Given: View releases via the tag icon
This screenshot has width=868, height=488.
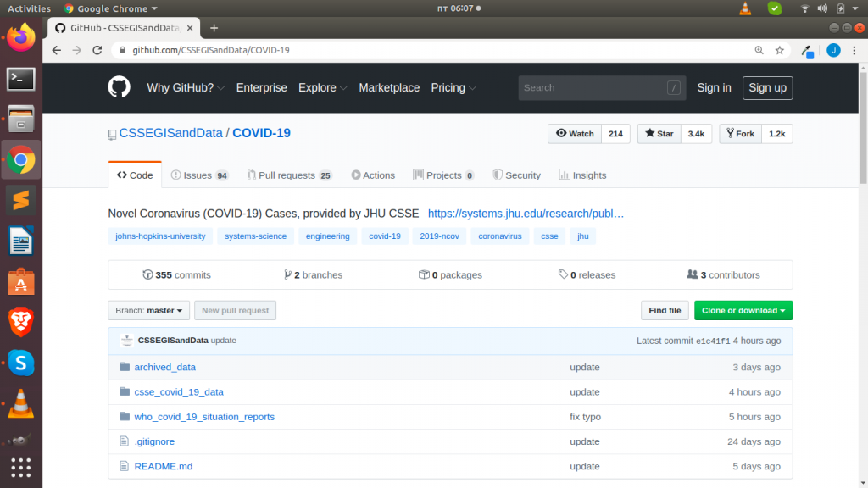Looking at the screenshot, I should coord(562,274).
